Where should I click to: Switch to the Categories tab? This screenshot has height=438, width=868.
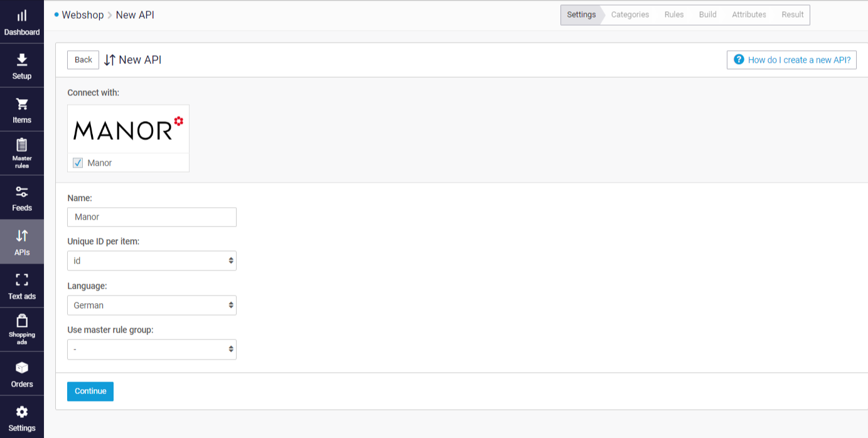[630, 14]
